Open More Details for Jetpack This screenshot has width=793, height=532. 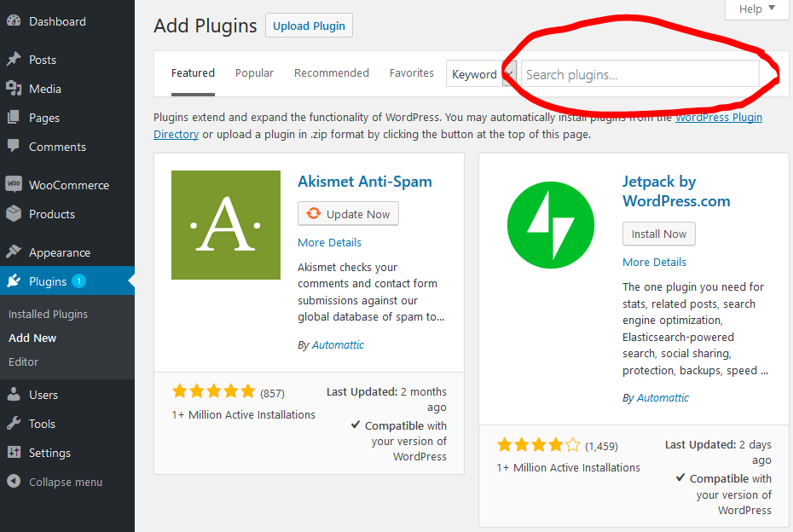[x=654, y=262]
